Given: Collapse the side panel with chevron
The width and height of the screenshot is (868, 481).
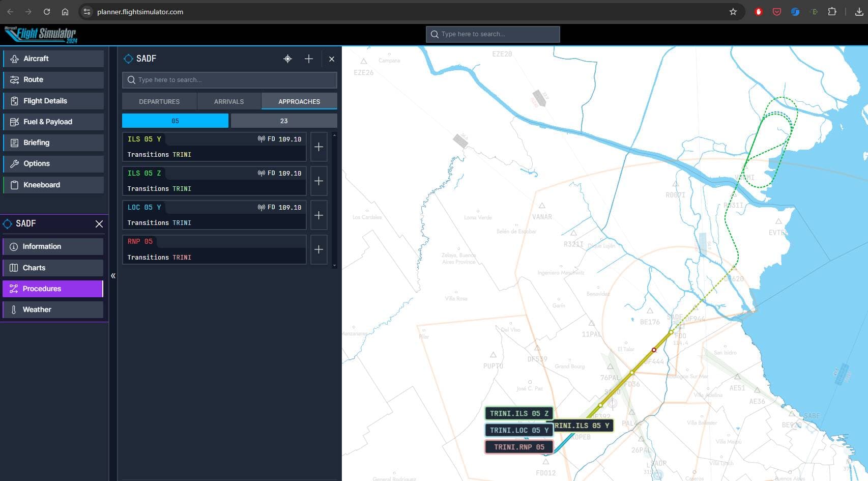Looking at the screenshot, I should [x=113, y=276].
